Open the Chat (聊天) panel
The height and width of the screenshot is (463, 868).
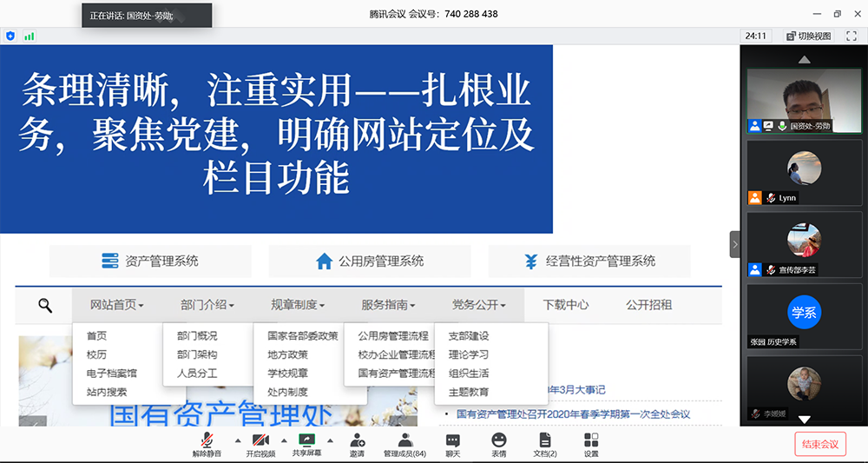pos(452,444)
